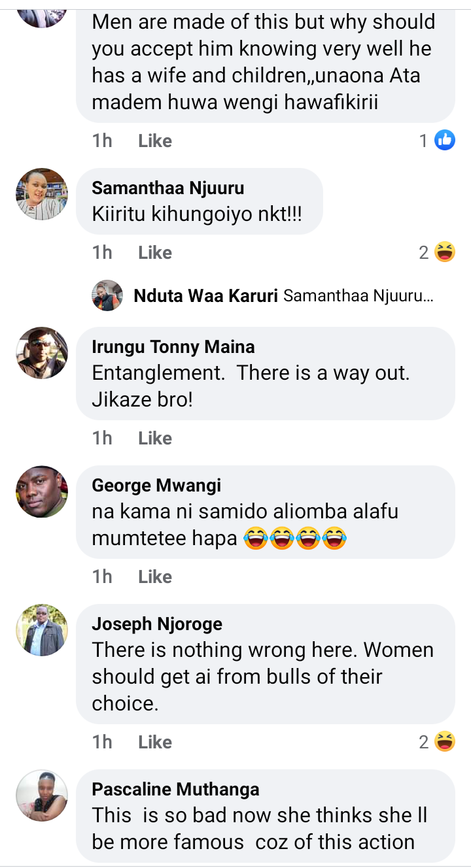Open Pascaline Muthanga's profile picture

42,795
